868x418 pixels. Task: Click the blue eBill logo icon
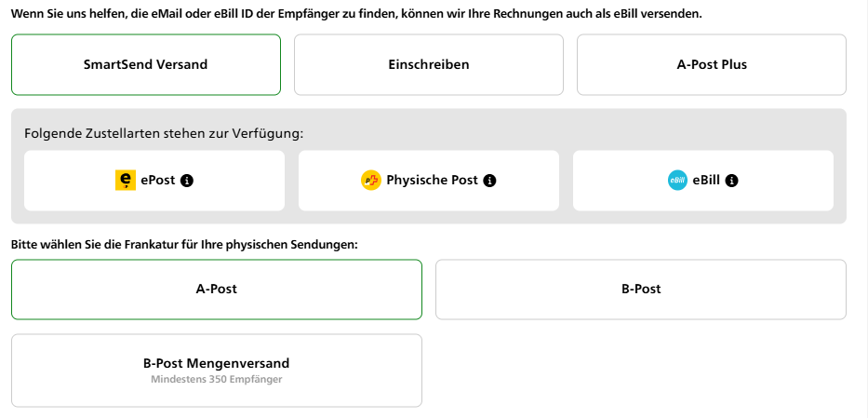tap(677, 181)
